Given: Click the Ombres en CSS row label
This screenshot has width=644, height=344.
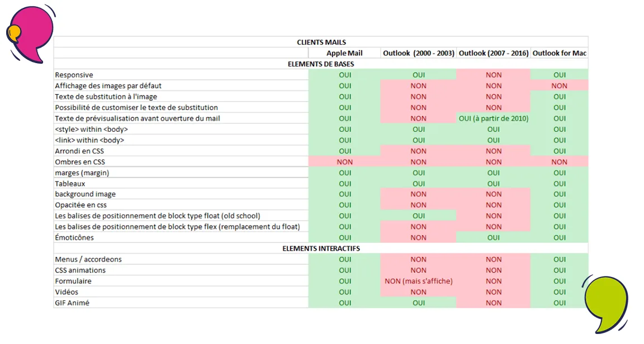Looking at the screenshot, I should coord(80,162).
